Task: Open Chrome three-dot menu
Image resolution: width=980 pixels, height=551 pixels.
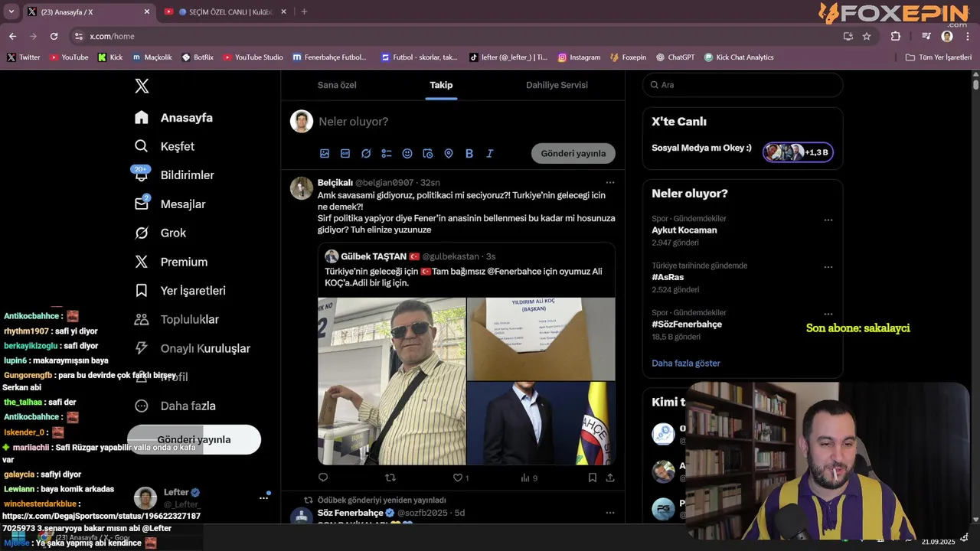Action: [x=968, y=36]
